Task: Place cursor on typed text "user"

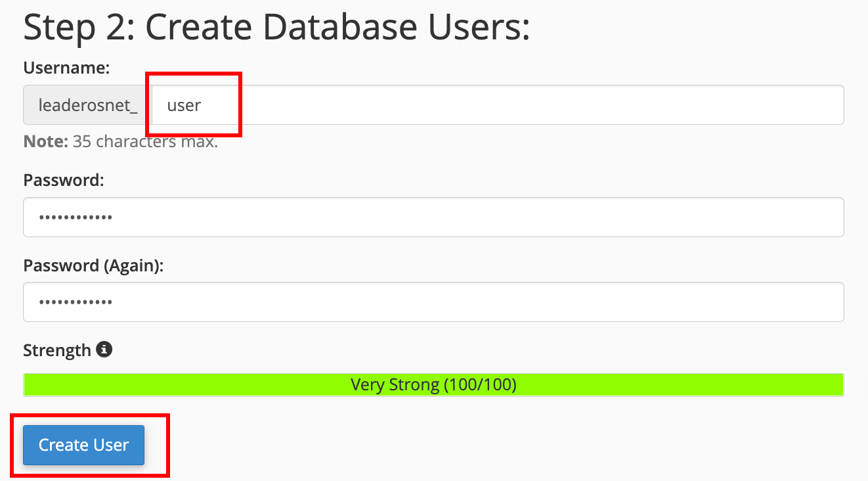Action: pyautogui.click(x=184, y=105)
